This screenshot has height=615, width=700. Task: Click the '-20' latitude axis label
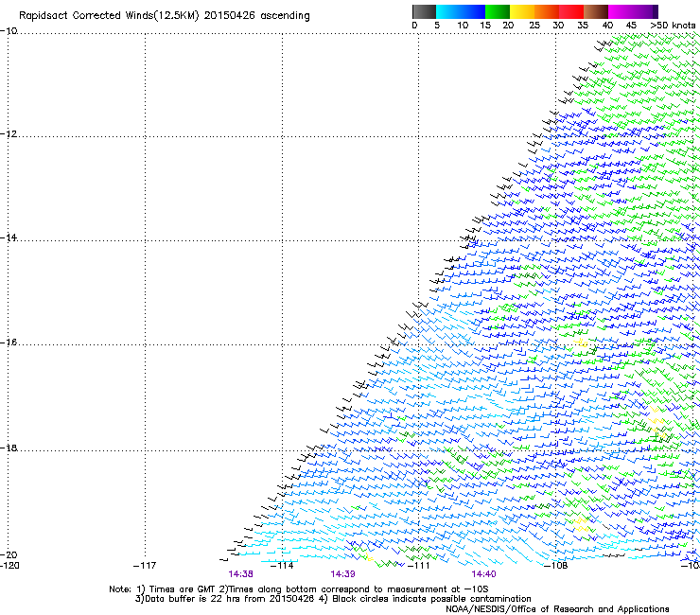[9, 554]
